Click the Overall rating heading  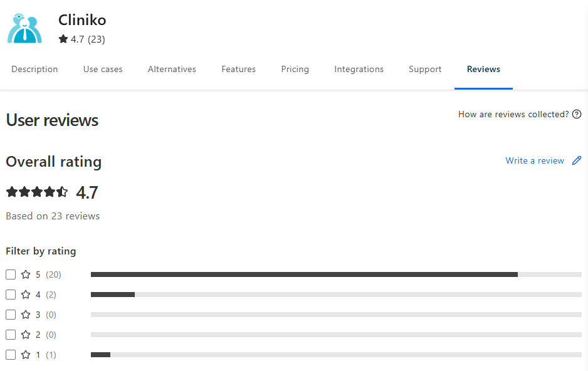(x=54, y=162)
